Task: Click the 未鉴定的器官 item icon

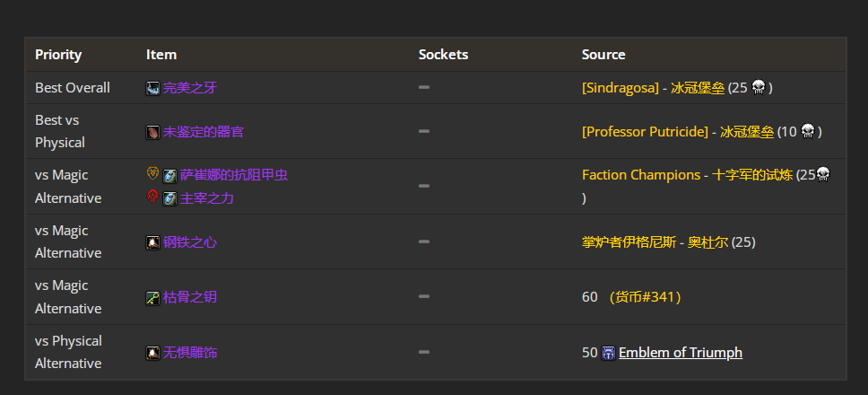Action: pyautogui.click(x=153, y=132)
